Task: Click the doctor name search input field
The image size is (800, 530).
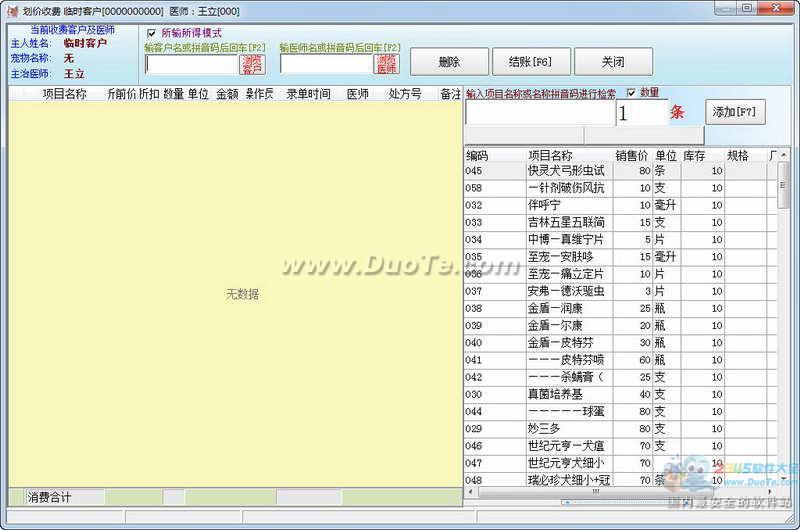Action: point(326,64)
